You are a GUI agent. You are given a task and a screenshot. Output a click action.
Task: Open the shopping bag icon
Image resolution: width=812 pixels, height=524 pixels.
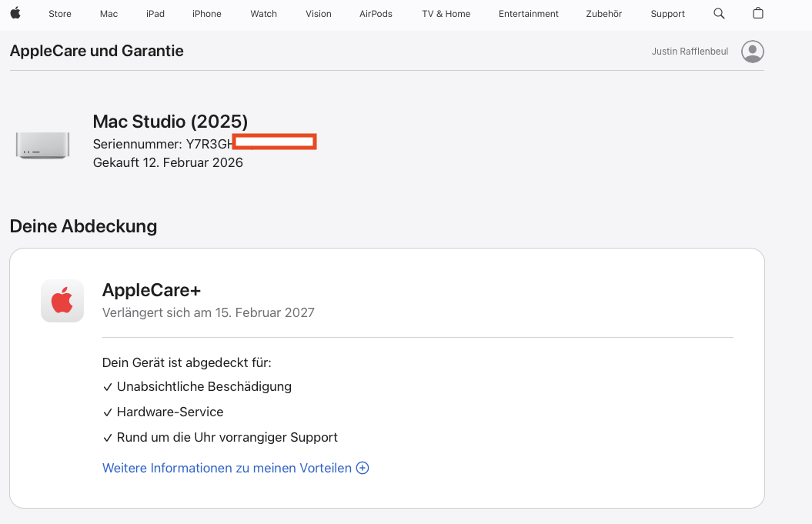coord(757,13)
